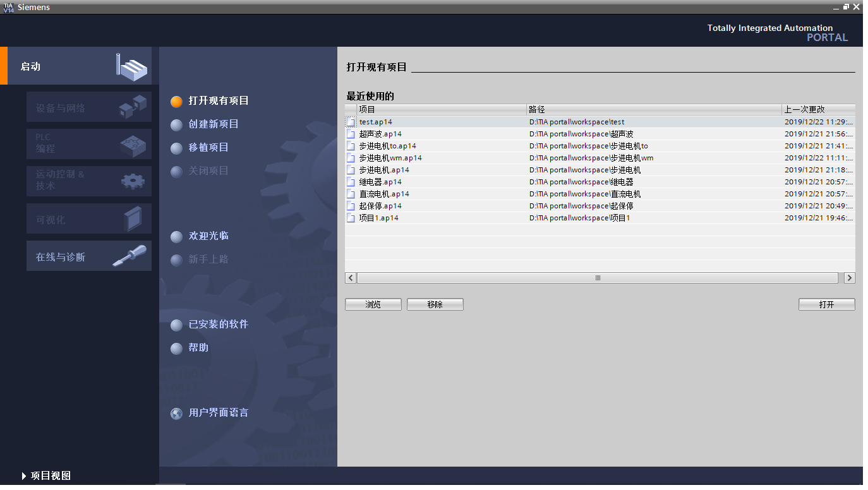The image size is (868, 490).
Task: Click the globe icon for 用户界面语言
Action: [x=177, y=414]
